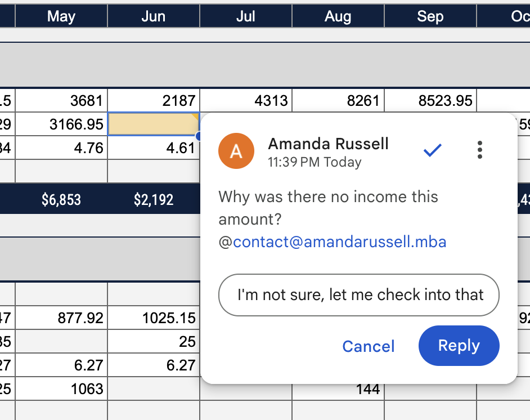
Task: Open the contact@amandarussell.mba mention link
Action: point(339,242)
